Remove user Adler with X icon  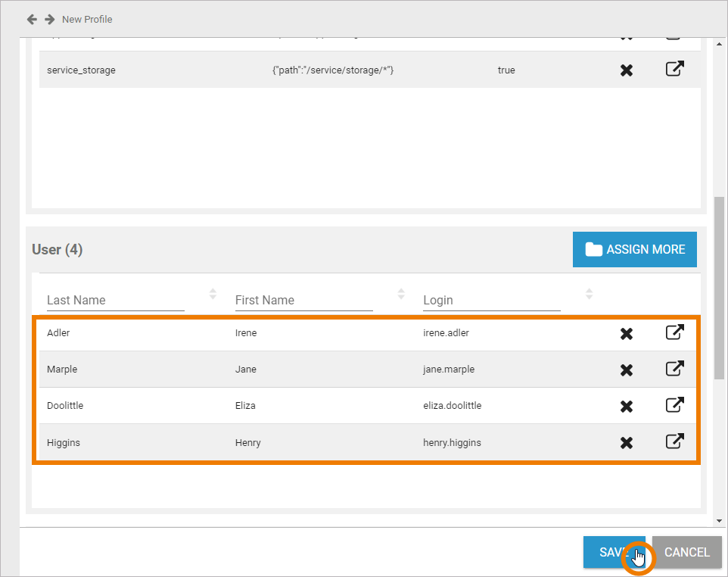[627, 334]
